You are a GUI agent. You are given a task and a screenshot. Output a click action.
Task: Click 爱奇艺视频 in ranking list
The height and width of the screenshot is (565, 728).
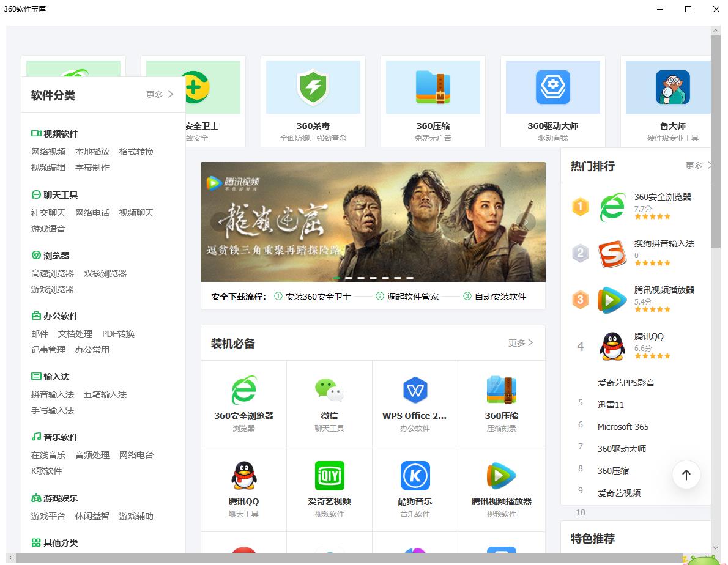[x=619, y=493]
